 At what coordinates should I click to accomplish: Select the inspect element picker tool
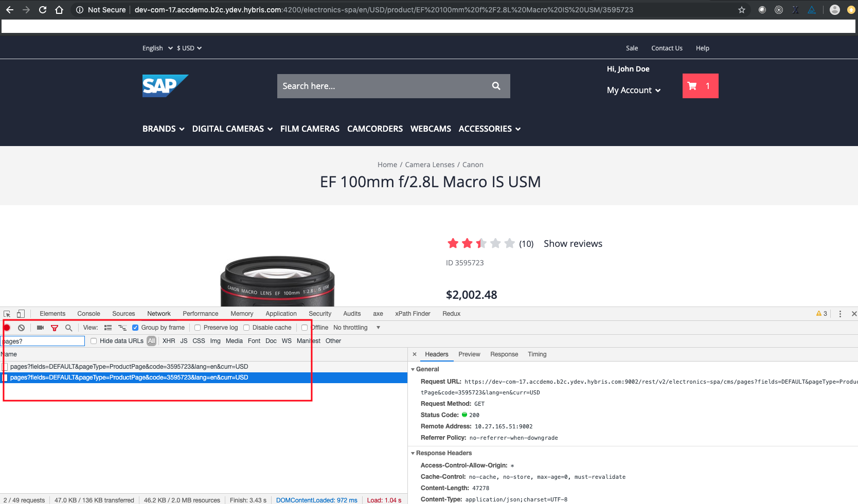point(7,313)
